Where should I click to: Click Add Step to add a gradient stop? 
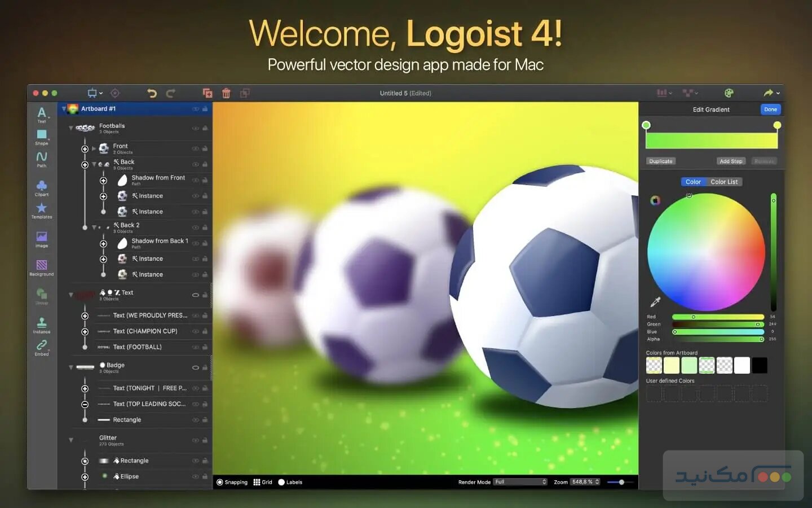(731, 161)
